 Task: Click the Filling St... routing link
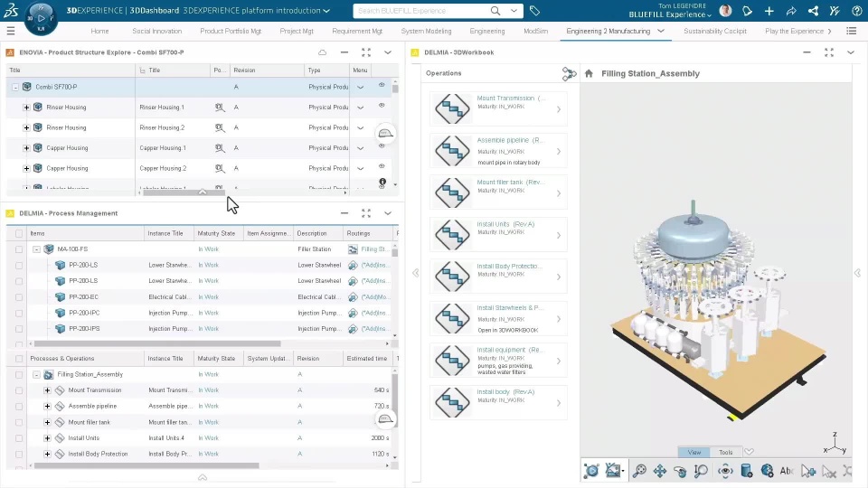pos(374,249)
